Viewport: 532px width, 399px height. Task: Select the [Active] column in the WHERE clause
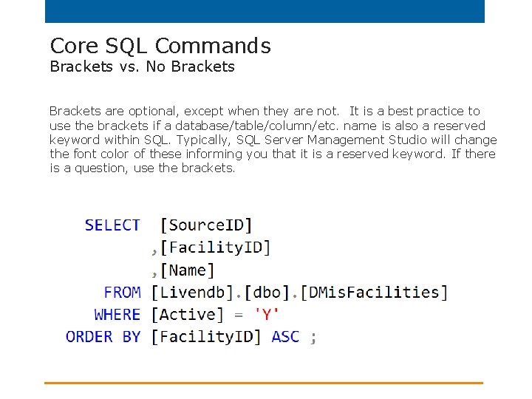tap(187, 315)
